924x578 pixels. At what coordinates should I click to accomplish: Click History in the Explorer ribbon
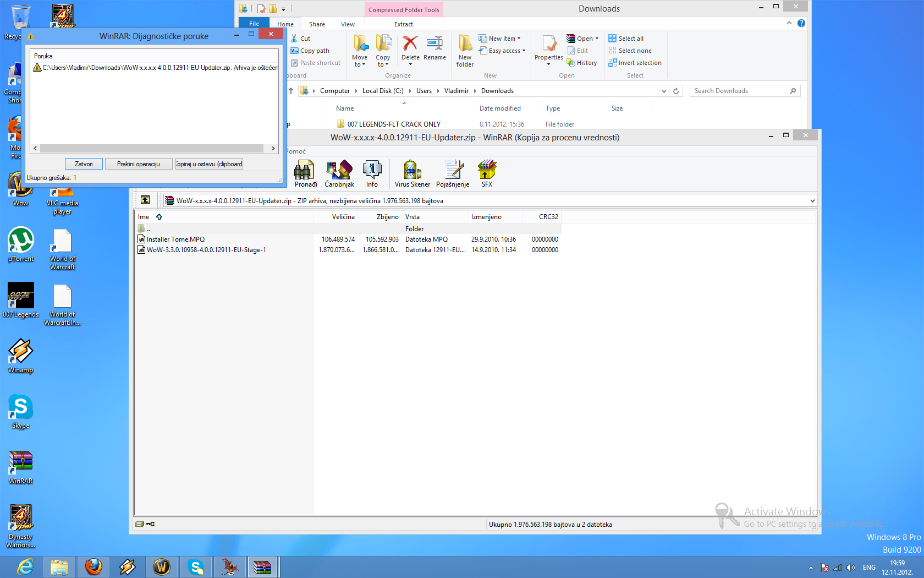(582, 63)
